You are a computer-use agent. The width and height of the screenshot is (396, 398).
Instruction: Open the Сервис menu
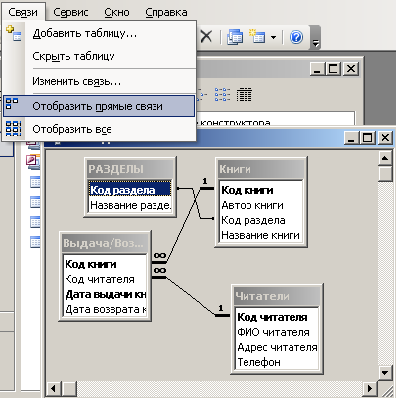pyautogui.click(x=71, y=12)
